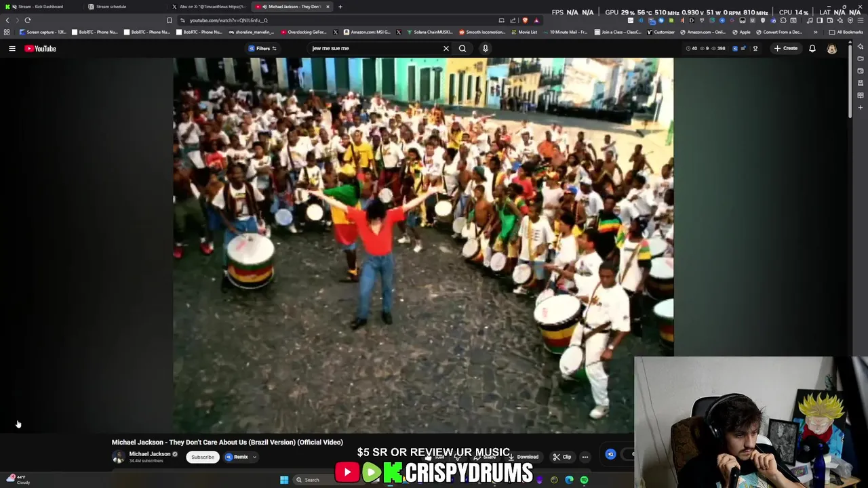Click the extension list icon near the trophy
868x488 pixels.
(743, 48)
